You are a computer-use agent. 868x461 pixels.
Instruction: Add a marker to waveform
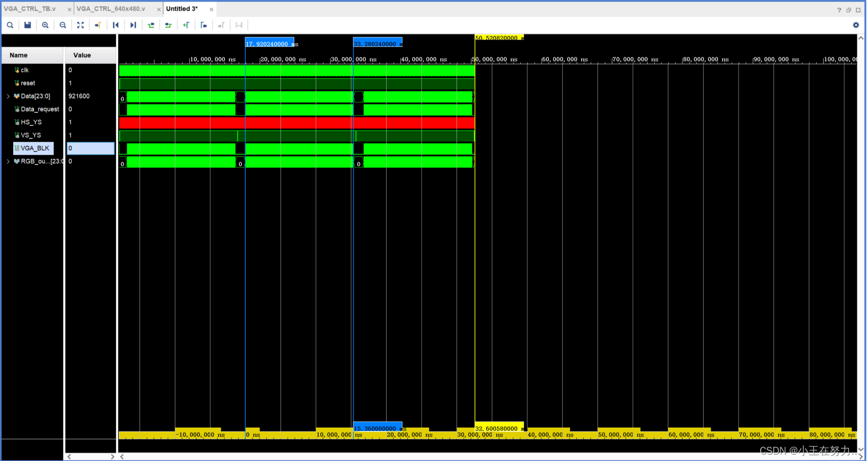coord(186,25)
